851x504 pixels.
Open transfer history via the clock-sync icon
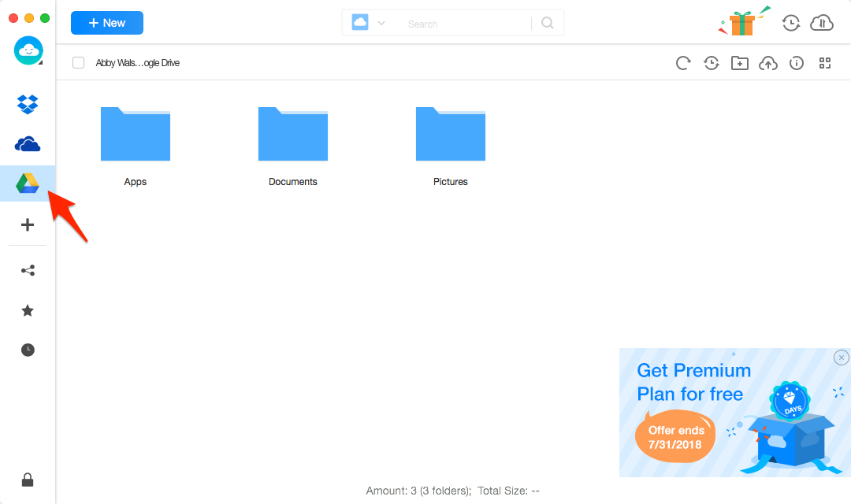pos(791,23)
